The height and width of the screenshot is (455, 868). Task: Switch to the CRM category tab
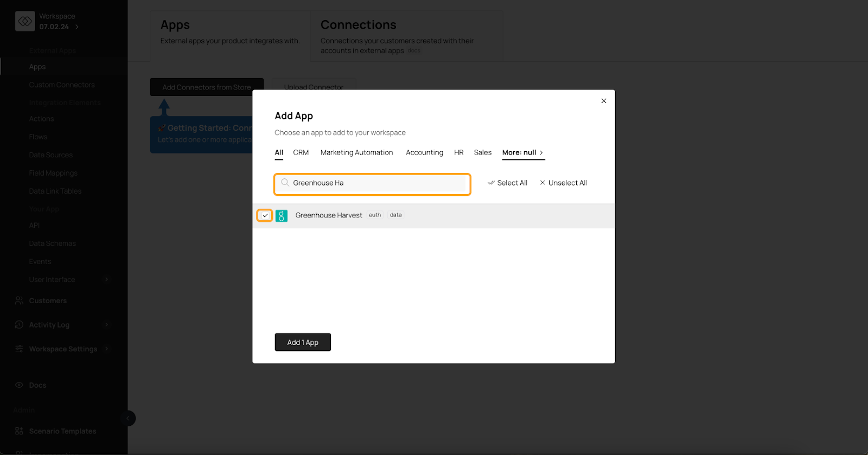tap(301, 152)
